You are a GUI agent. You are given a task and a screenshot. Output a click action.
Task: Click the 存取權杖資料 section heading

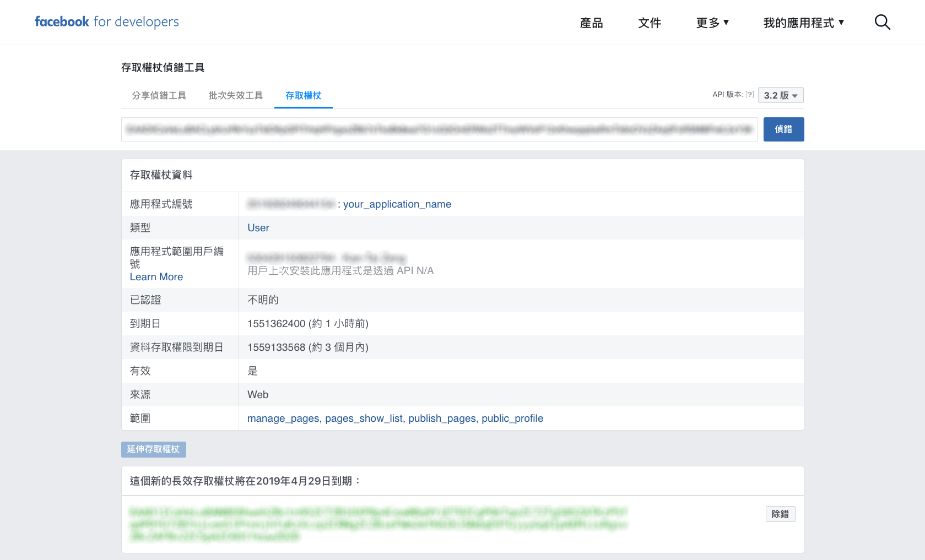click(x=161, y=175)
